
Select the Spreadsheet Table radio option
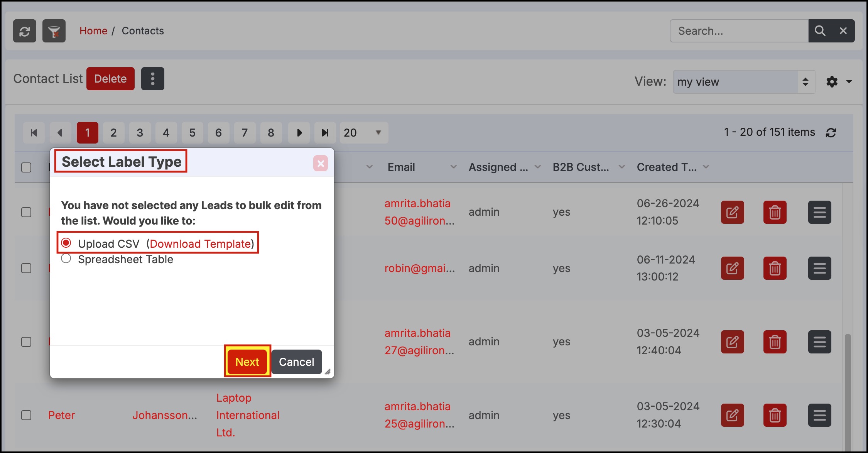(66, 259)
